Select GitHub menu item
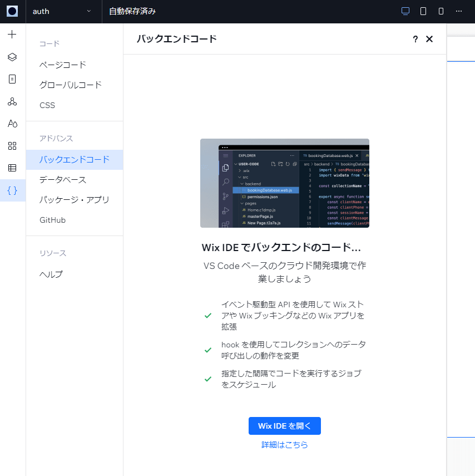The width and height of the screenshot is (475, 476). (x=75, y=220)
